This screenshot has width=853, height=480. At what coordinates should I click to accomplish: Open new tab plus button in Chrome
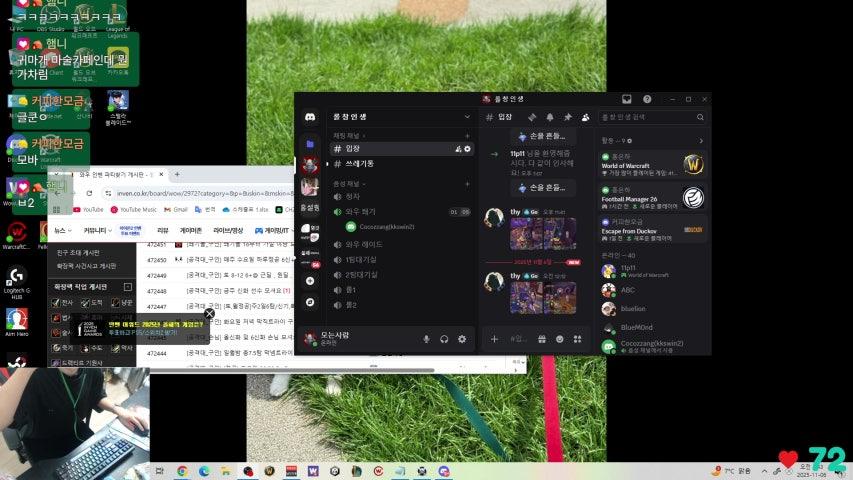point(177,174)
